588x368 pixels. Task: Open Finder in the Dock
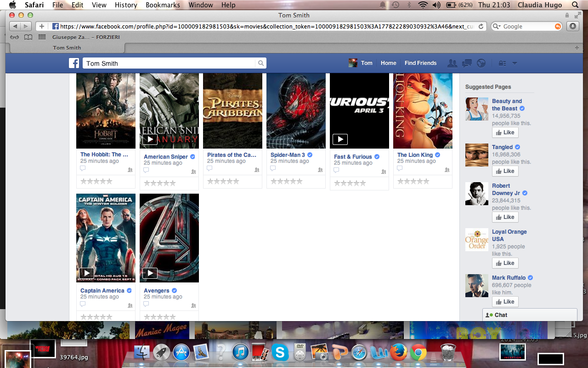[x=141, y=353]
